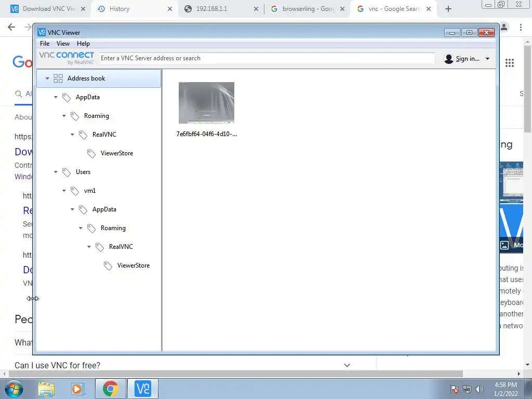Switch to Chrome via taskbar icon
532x399 pixels.
pos(110,389)
